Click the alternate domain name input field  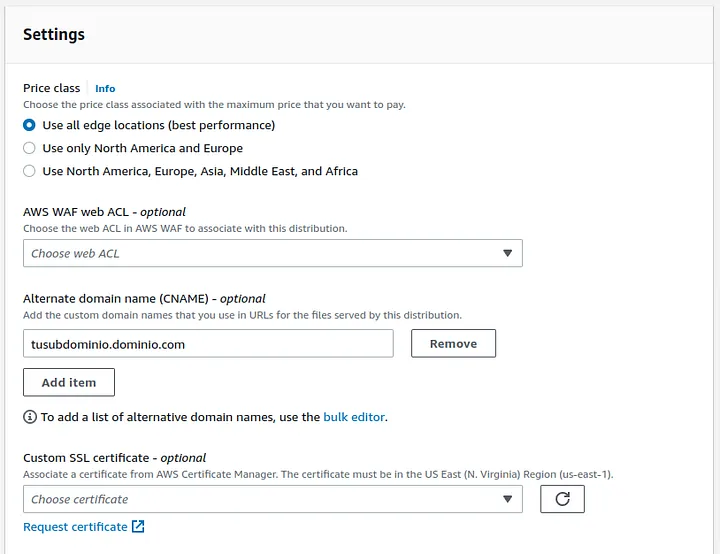208,344
